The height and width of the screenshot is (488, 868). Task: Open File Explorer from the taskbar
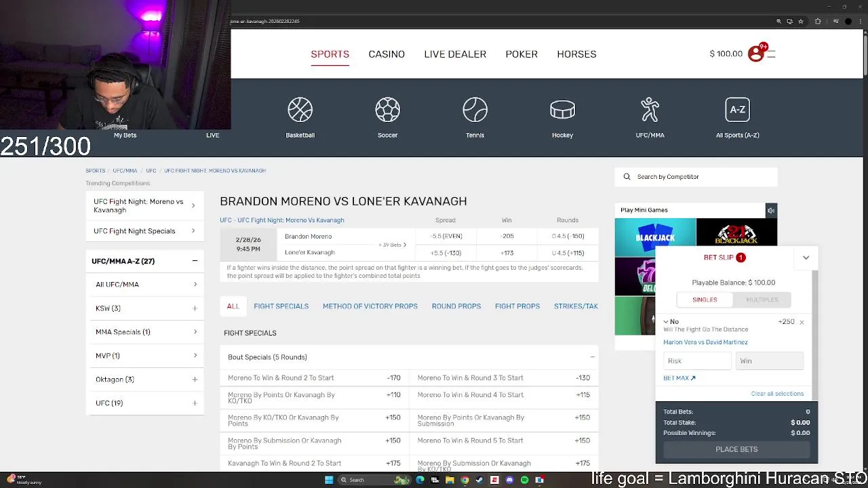click(450, 480)
